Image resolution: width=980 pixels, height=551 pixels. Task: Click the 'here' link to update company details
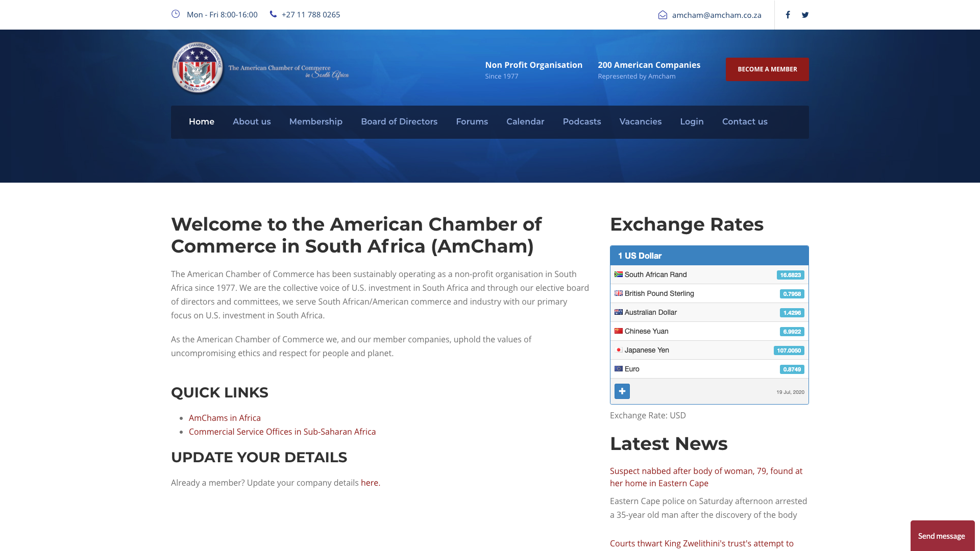coord(370,482)
